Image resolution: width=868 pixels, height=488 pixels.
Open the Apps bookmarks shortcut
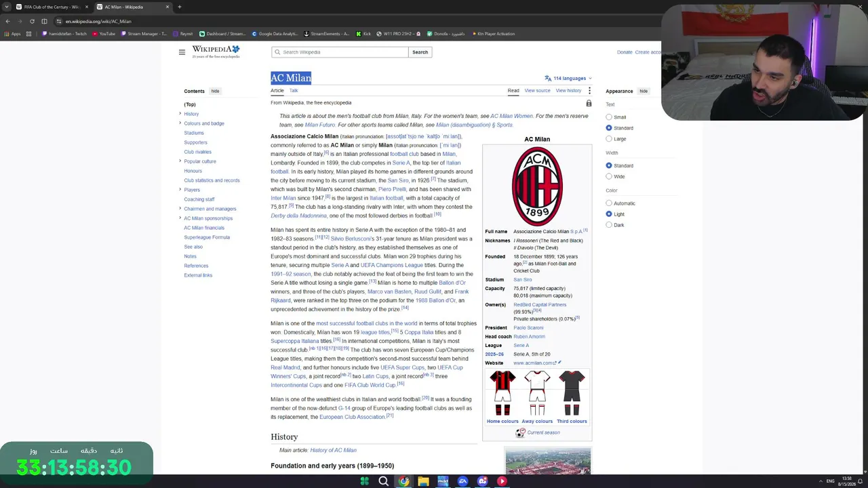[13, 34]
